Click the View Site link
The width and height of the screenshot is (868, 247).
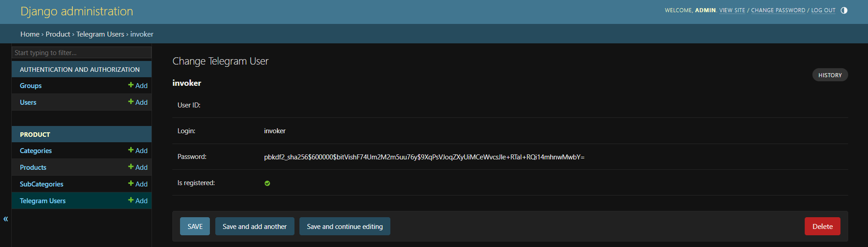click(732, 10)
